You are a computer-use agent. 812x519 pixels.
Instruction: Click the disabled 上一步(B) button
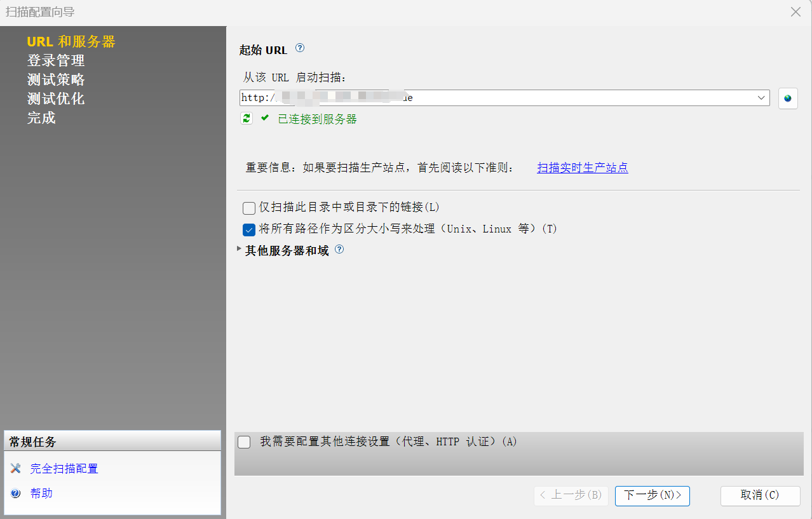click(x=571, y=495)
